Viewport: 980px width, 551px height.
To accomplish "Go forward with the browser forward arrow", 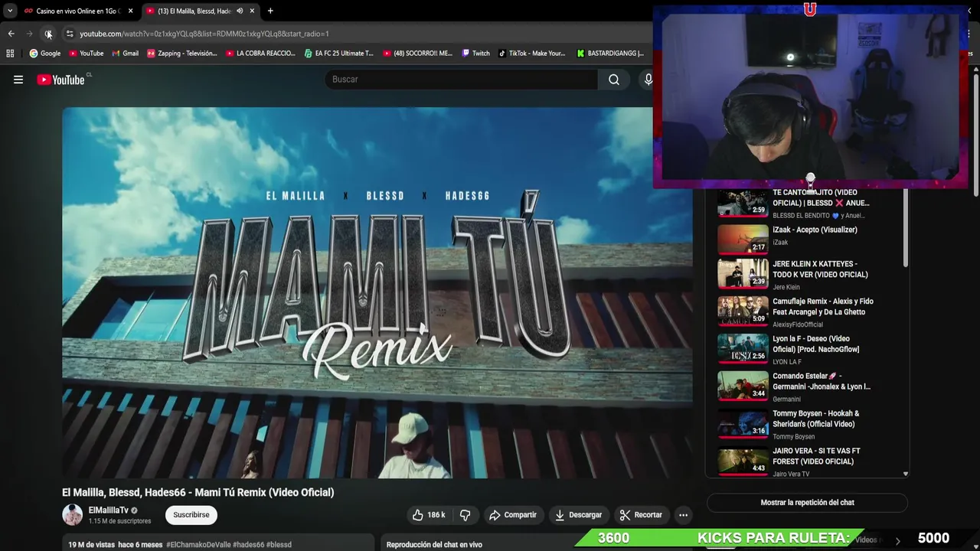I will [29, 34].
